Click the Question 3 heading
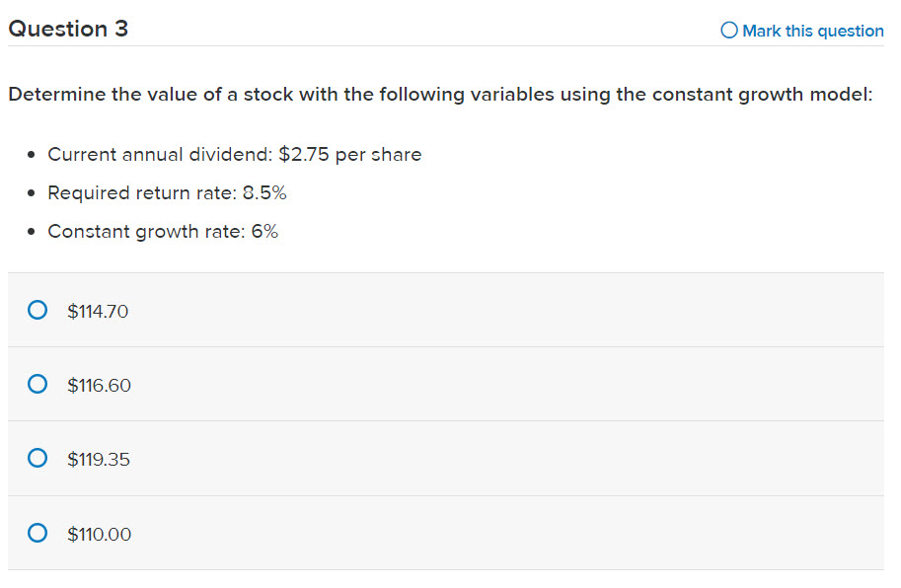Viewport: 901px width, 588px height. 67,29
